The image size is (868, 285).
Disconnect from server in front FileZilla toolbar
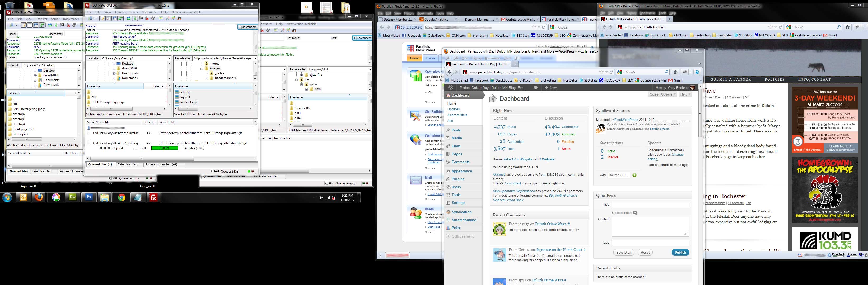[x=147, y=18]
